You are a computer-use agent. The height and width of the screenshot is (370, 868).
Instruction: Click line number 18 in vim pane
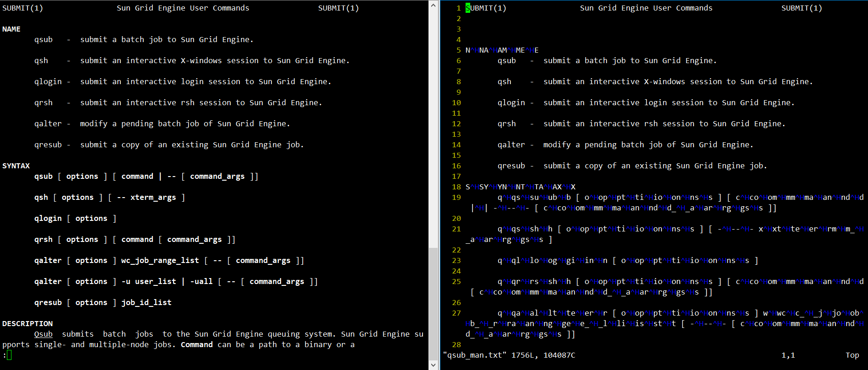[x=456, y=187]
